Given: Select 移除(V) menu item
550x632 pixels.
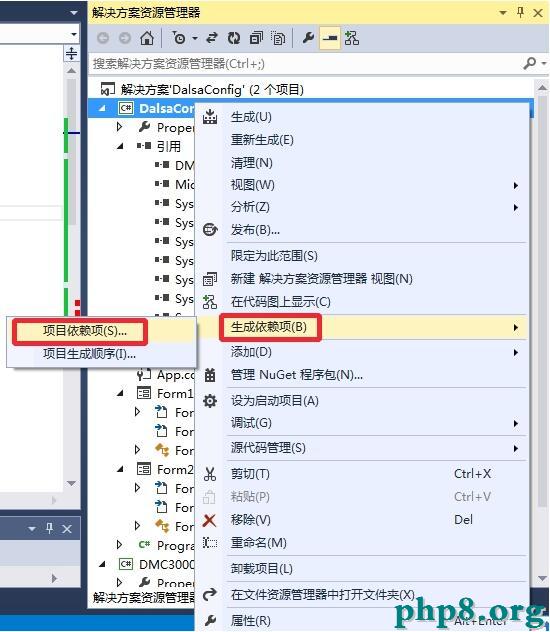Looking at the screenshot, I should click(x=361, y=520).
